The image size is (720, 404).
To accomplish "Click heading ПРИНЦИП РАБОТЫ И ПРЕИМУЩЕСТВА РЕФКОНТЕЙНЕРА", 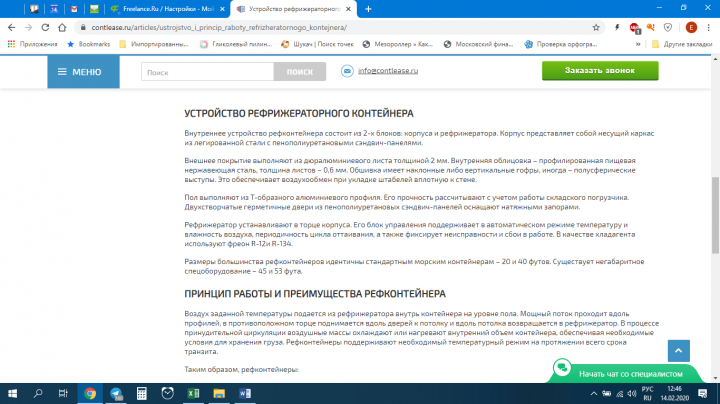I will pyautogui.click(x=315, y=294).
